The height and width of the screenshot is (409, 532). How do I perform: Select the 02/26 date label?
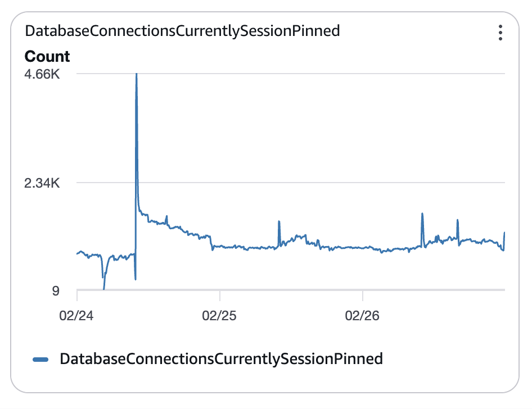pyautogui.click(x=363, y=316)
